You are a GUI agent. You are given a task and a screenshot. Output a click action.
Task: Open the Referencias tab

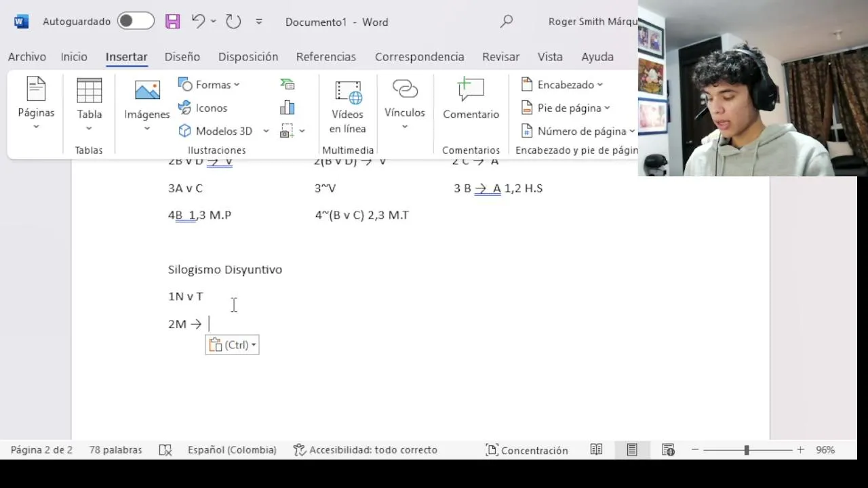[326, 57]
